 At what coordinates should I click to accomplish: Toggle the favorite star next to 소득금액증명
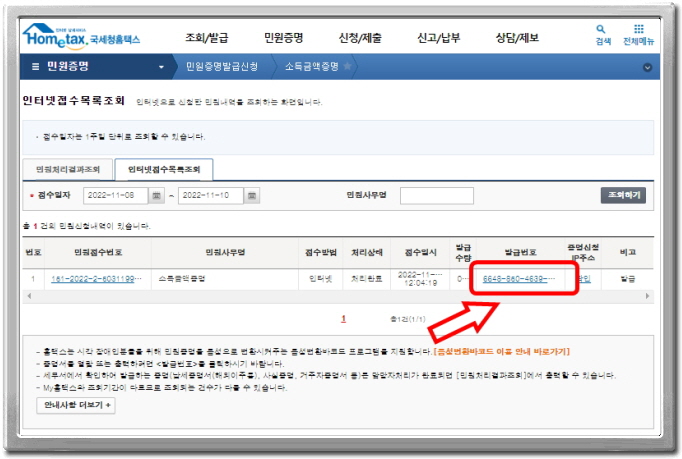coord(347,66)
